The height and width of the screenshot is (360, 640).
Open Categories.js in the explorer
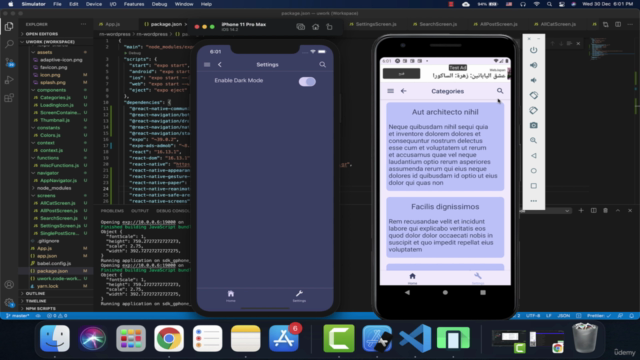(55, 98)
